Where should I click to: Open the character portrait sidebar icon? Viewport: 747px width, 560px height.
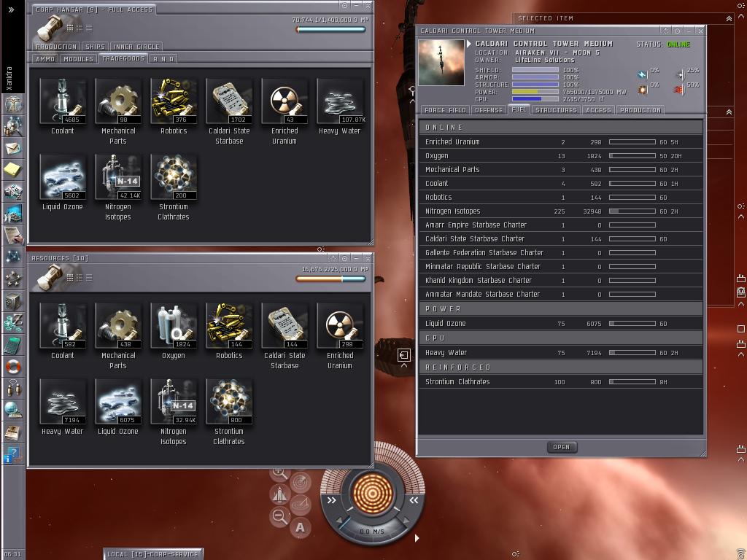pos(13,104)
